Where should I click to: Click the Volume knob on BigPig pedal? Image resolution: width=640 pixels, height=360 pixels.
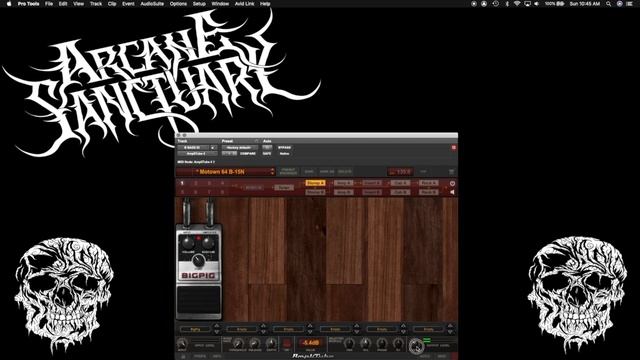tap(187, 243)
